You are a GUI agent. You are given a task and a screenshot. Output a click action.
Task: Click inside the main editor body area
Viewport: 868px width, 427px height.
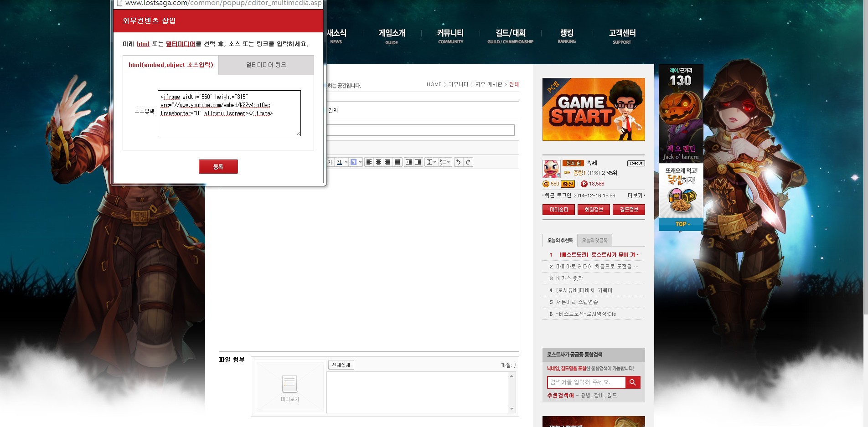[369, 260]
